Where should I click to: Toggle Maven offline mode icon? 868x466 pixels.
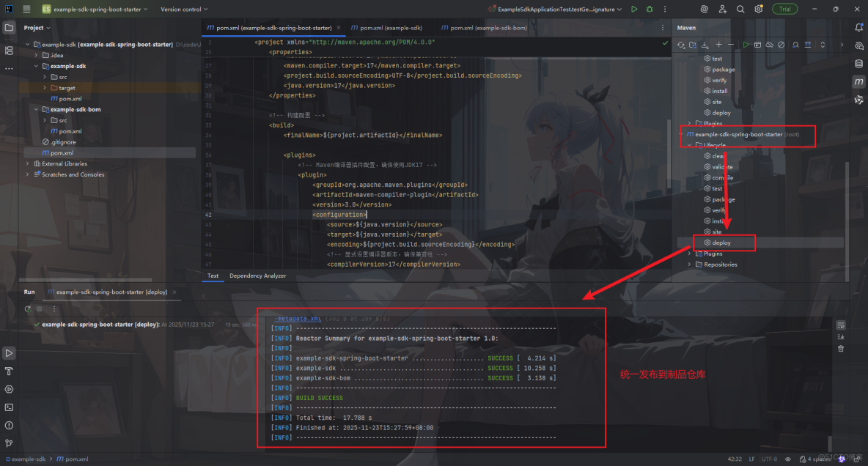coord(768,45)
